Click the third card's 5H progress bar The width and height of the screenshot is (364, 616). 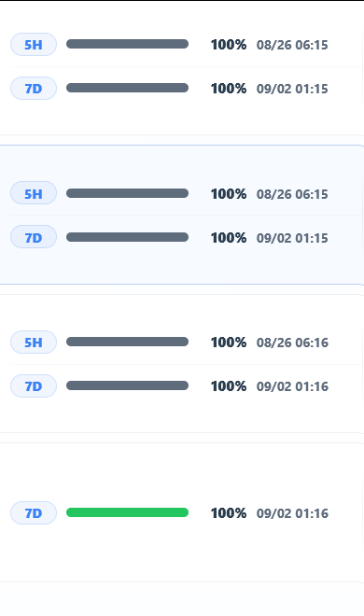click(127, 342)
